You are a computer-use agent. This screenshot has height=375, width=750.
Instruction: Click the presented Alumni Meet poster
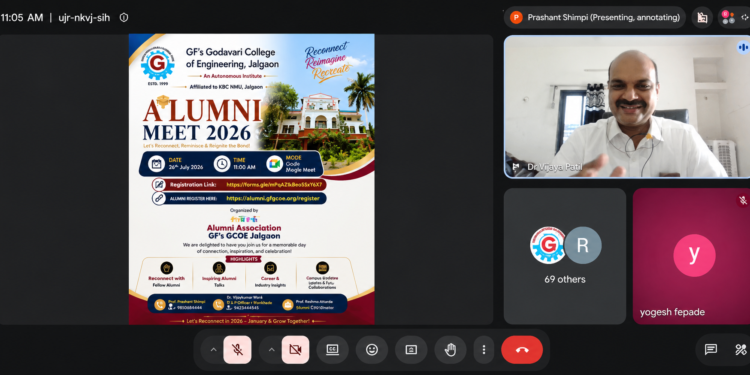tap(252, 179)
